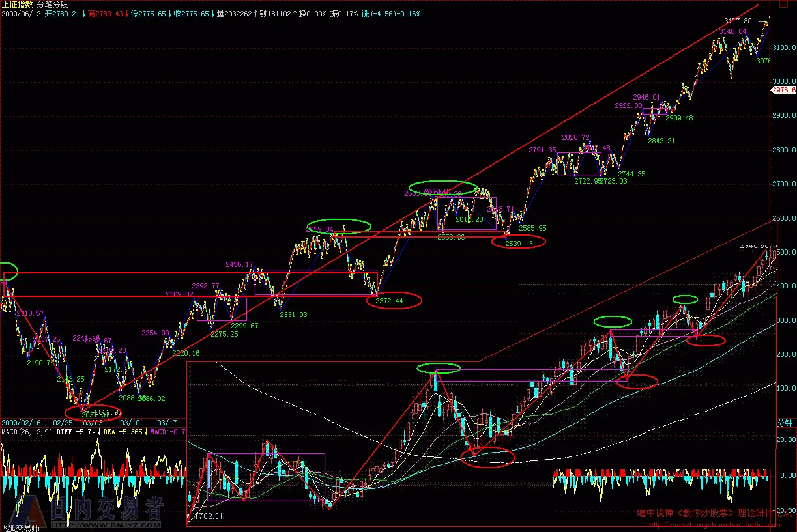Click the red ellipse marking 2539.13 low
The image size is (797, 532).
(519, 242)
